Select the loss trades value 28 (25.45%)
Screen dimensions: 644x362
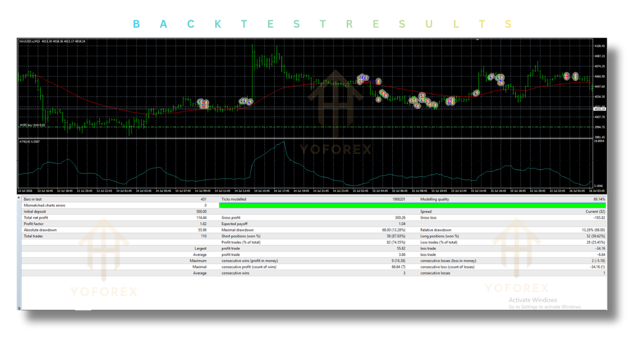coord(595,242)
